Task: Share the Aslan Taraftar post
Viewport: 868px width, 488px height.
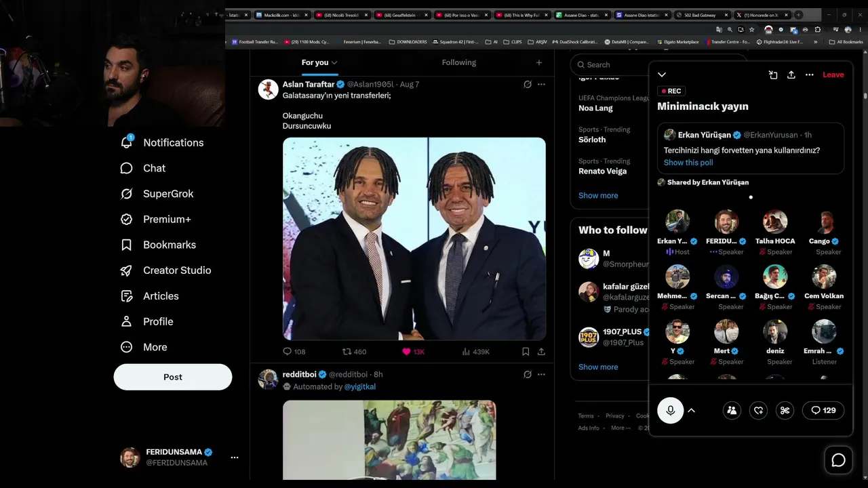Action: click(x=541, y=352)
